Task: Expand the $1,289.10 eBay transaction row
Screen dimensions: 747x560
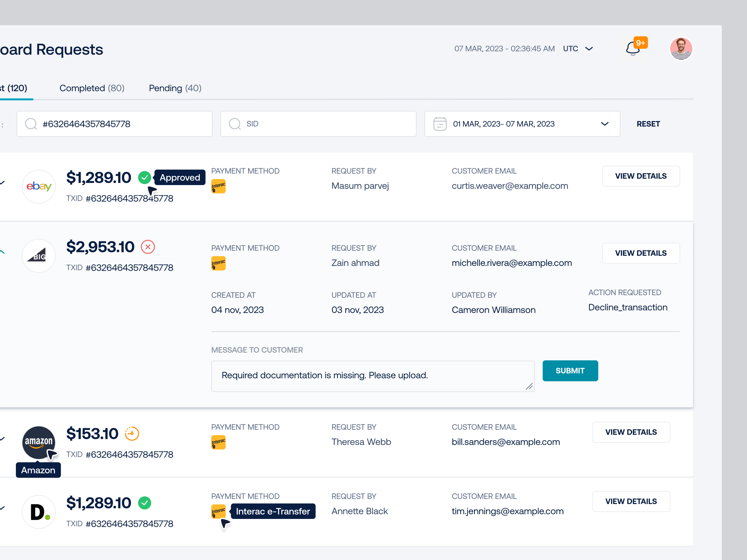Action: [x=2, y=183]
